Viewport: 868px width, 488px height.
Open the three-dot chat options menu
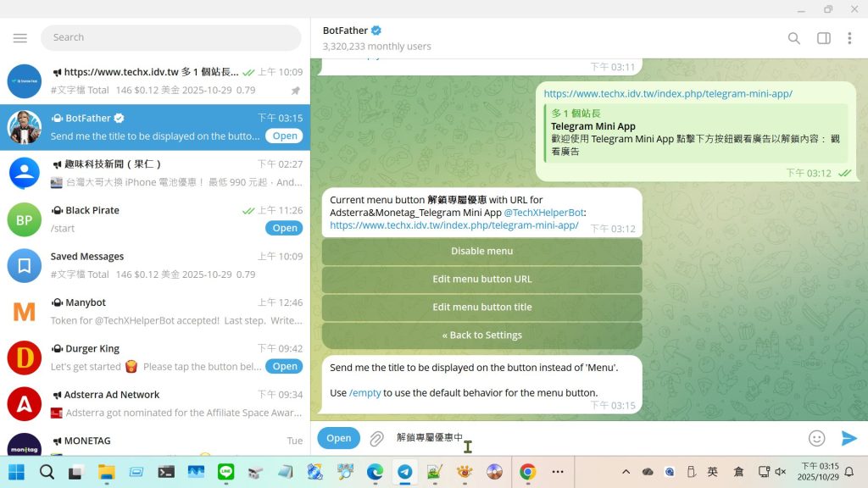[849, 38]
